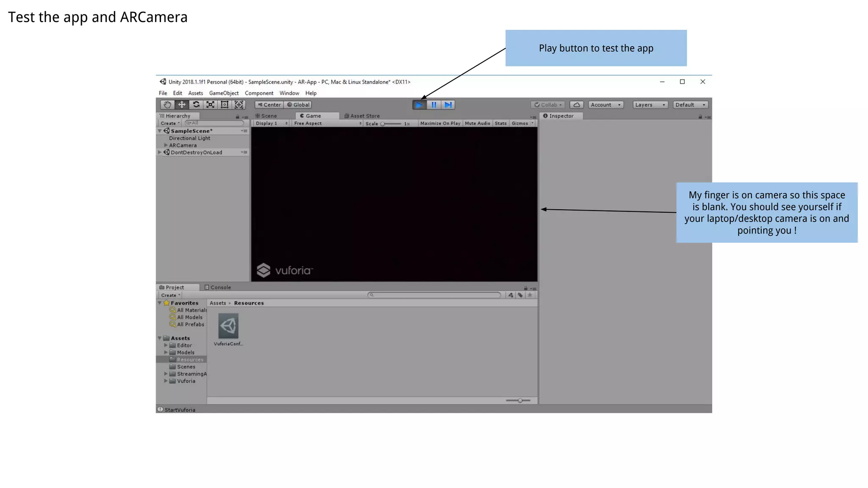
Task: Switch to the Console tab
Action: click(218, 287)
